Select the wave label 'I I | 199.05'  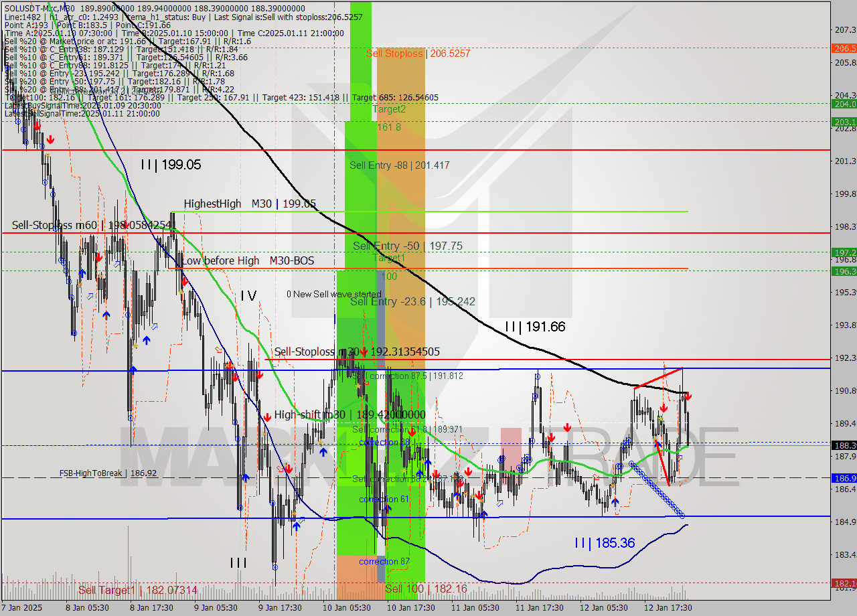[x=171, y=164]
